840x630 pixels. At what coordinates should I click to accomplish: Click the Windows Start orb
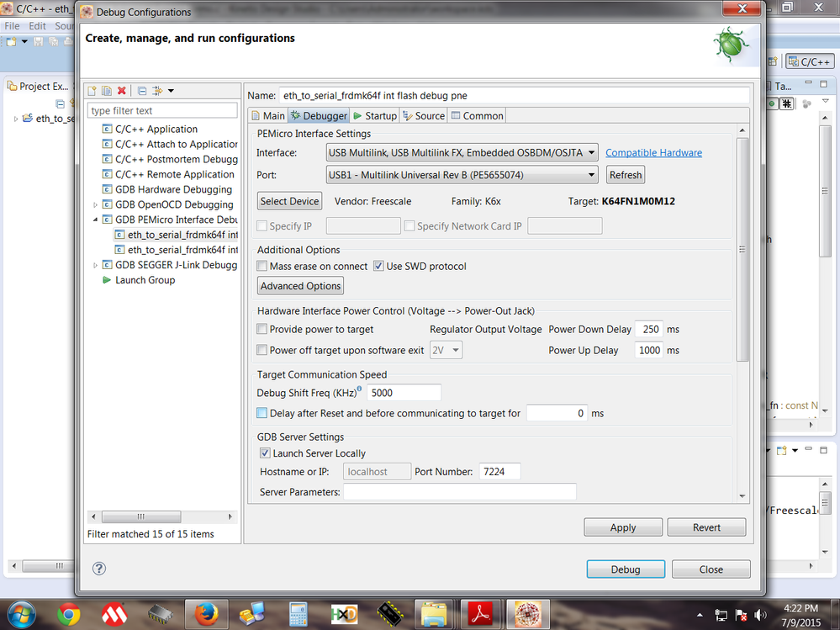coord(22,614)
